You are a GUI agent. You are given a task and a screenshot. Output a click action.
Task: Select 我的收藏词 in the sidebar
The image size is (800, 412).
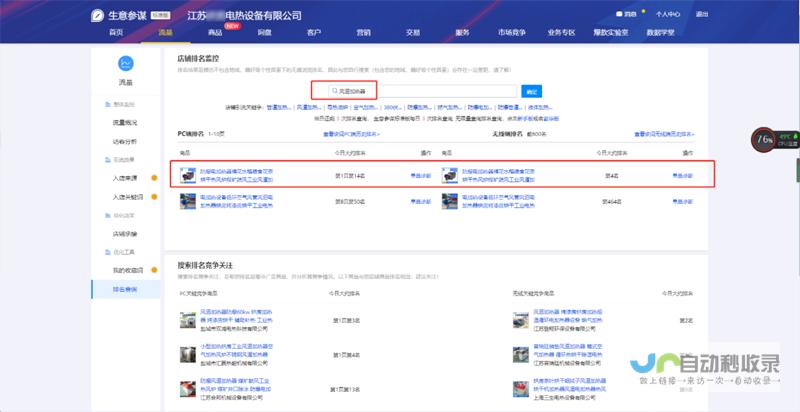pos(128,270)
